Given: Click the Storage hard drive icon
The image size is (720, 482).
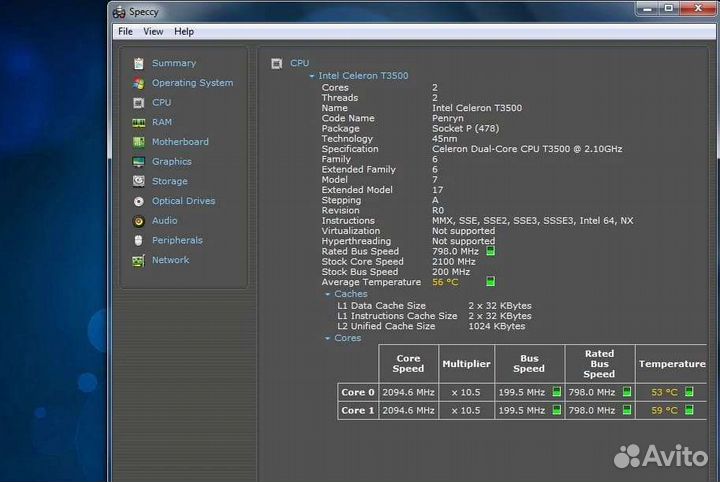Looking at the screenshot, I should pos(139,181).
